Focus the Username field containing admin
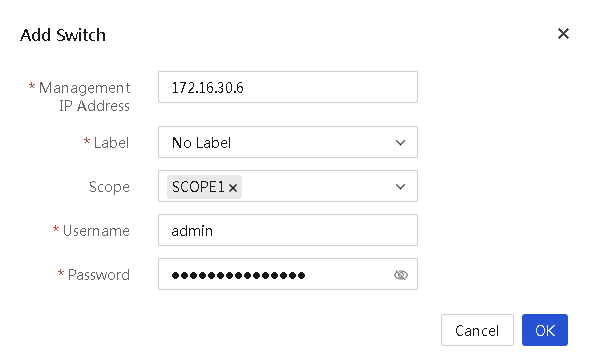Image resolution: width=592 pixels, height=361 pixels. [x=288, y=230]
